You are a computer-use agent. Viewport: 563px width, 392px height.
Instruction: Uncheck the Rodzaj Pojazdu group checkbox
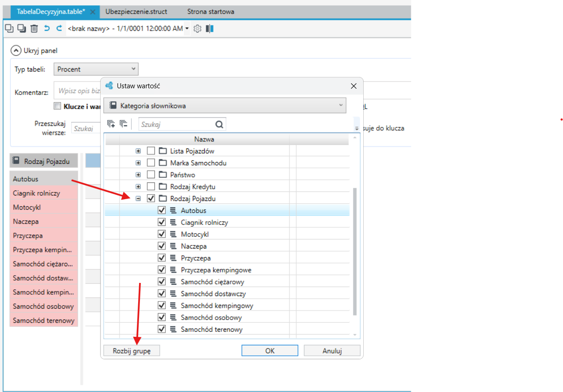click(x=151, y=198)
